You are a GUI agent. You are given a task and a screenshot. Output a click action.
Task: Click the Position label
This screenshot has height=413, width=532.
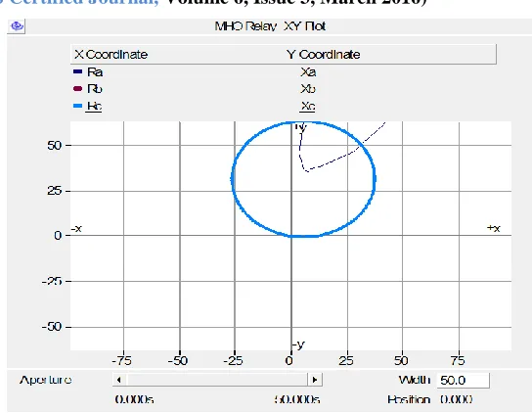click(x=409, y=399)
